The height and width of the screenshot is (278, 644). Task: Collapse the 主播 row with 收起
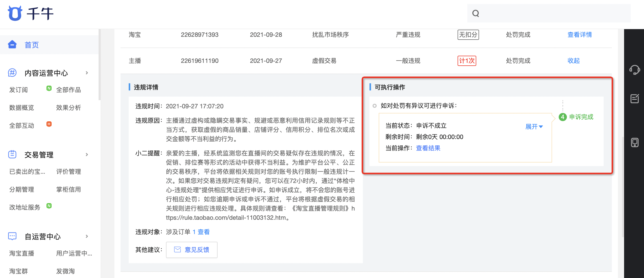574,61
